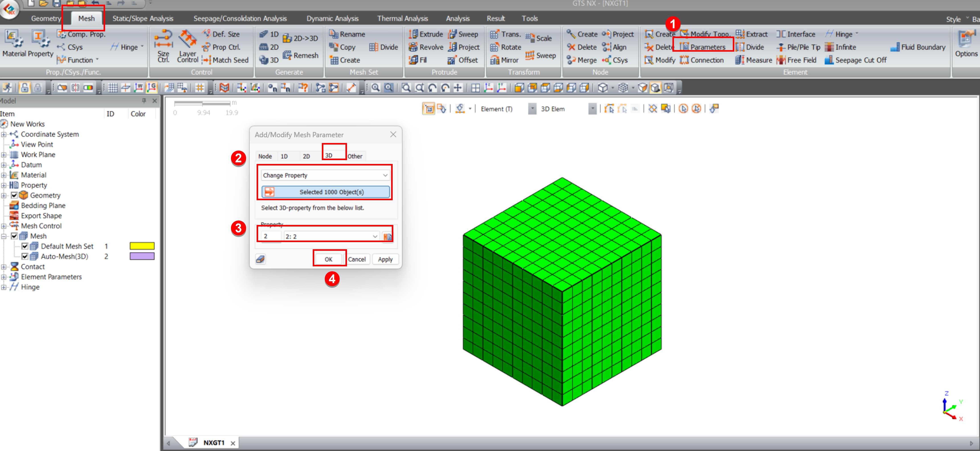The width and height of the screenshot is (980, 451).
Task: Click the property ID input field
Action: coord(271,237)
